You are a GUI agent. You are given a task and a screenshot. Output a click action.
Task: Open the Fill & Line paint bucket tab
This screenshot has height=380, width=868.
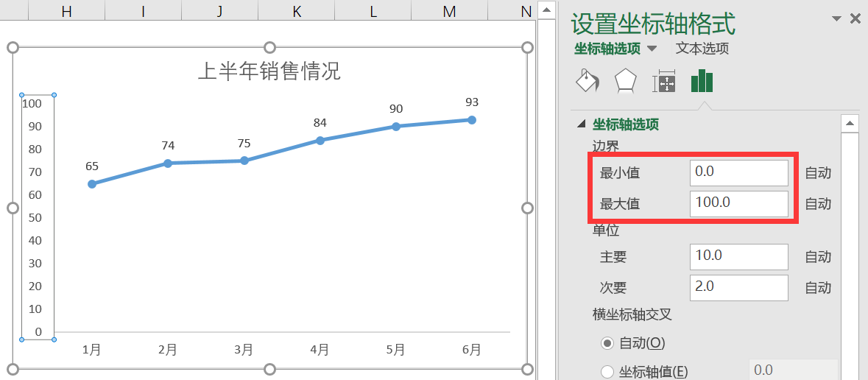click(588, 81)
